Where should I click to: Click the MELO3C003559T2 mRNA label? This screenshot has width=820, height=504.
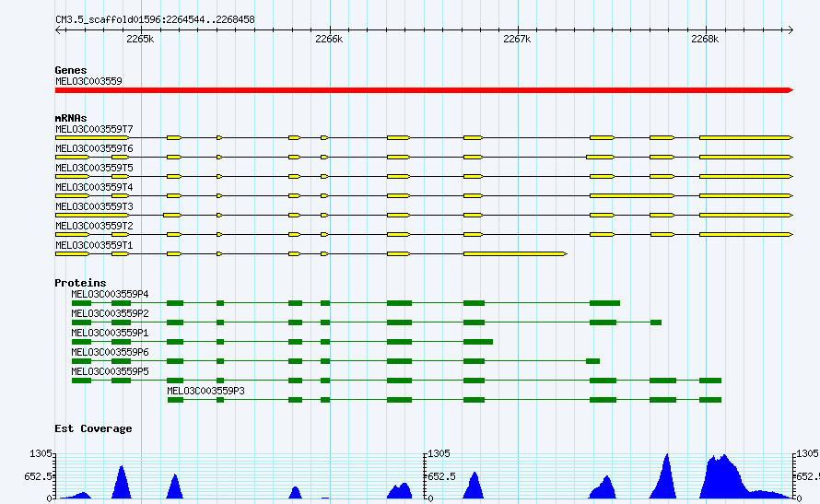94,226
